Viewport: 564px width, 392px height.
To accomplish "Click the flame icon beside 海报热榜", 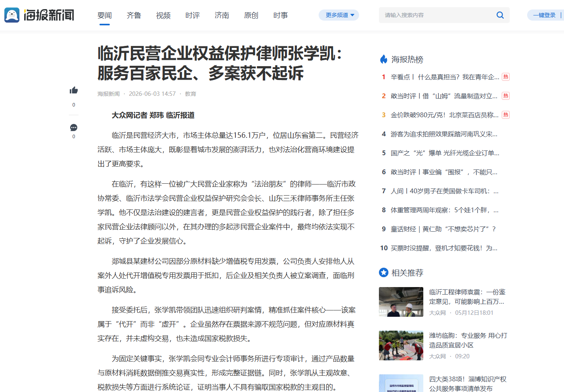I will [x=384, y=59].
